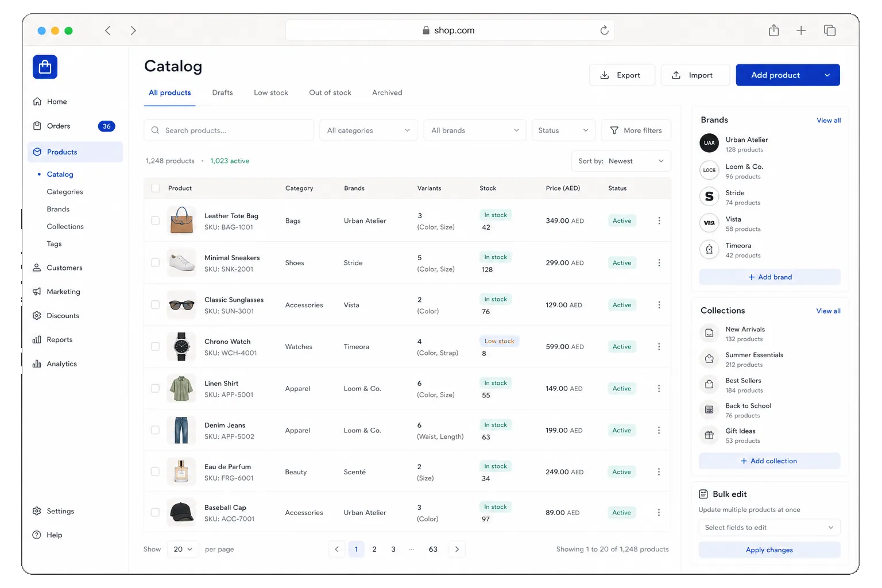Open the All brands dropdown

pyautogui.click(x=475, y=130)
